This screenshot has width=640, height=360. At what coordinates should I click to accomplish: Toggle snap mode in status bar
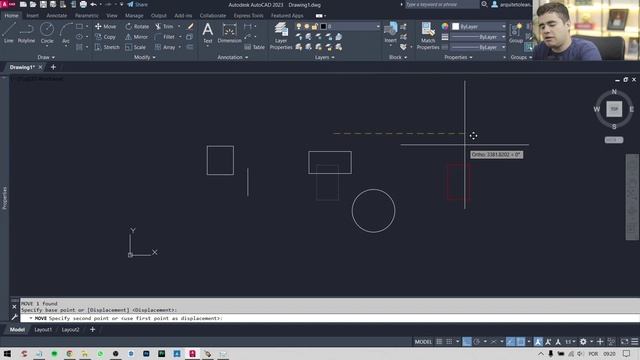(449, 342)
